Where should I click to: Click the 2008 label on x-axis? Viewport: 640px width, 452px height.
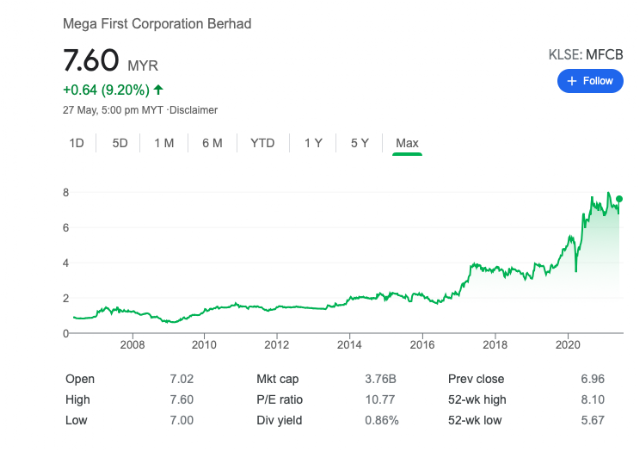tap(132, 345)
